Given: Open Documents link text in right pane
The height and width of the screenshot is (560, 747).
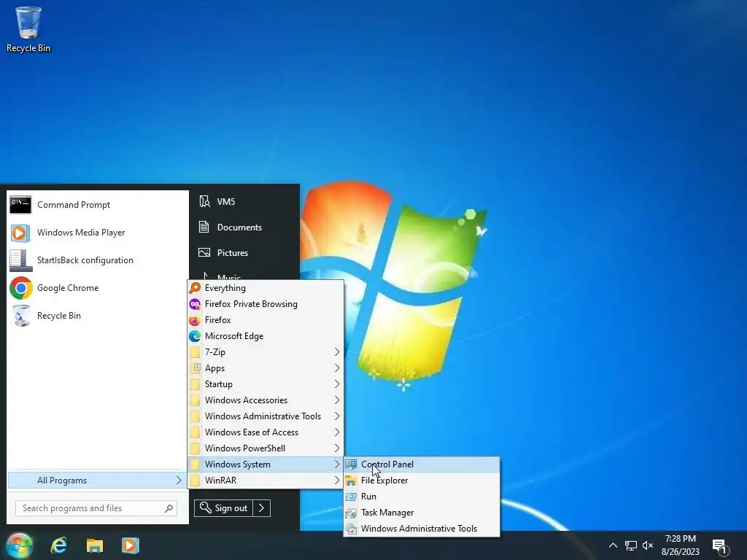Looking at the screenshot, I should [239, 227].
